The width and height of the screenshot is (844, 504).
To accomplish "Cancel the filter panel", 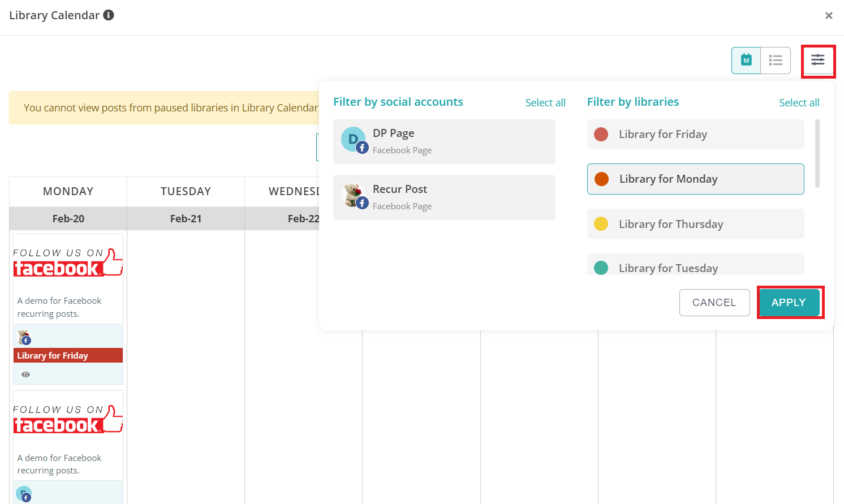I will 714,303.
